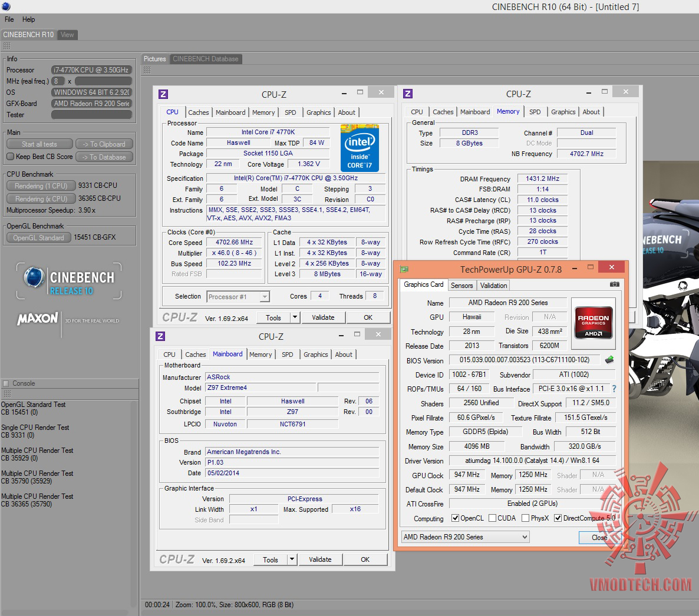The height and width of the screenshot is (616, 699).
Task: Open Caches tab in CPU-Z CPU window
Action: click(199, 112)
